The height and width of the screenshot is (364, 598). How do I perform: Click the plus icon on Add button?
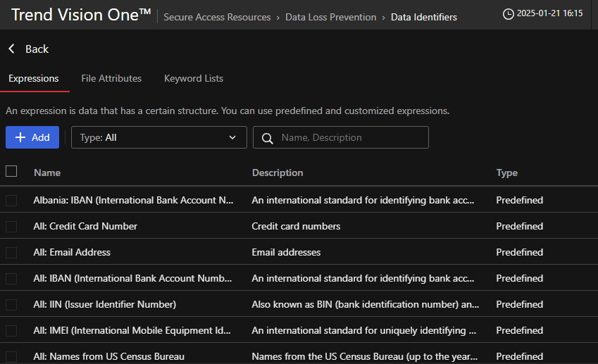coord(20,138)
